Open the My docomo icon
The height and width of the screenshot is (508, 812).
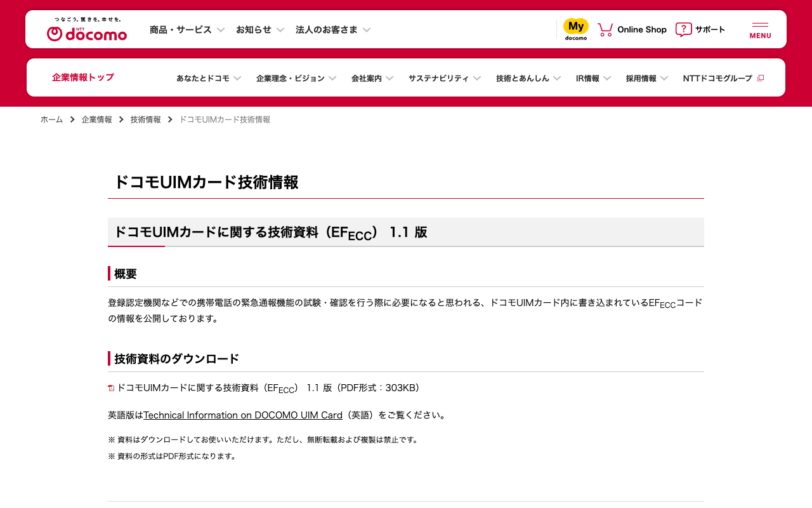(576, 29)
